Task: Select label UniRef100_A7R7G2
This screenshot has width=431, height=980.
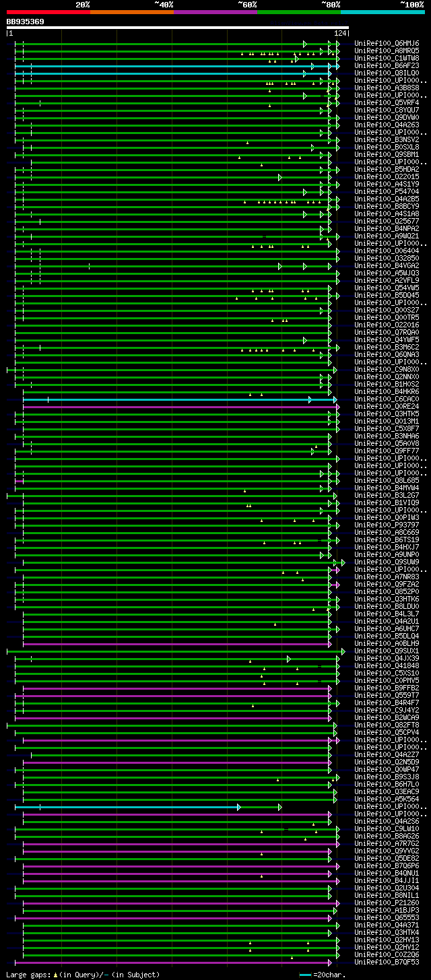Action: [387, 843]
